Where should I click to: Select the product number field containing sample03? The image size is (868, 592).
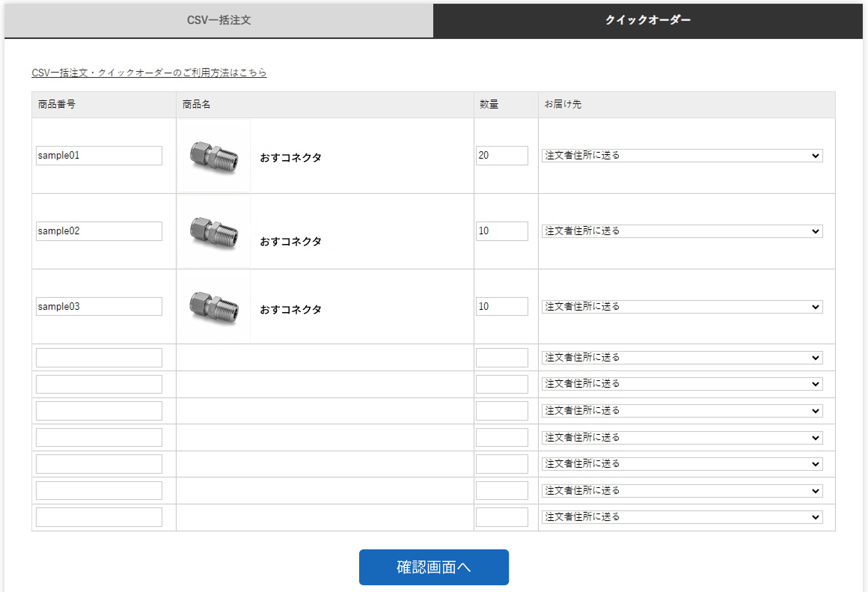(x=99, y=307)
